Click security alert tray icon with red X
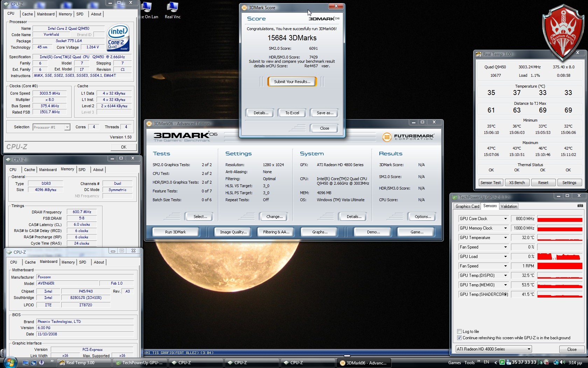588x368 pixels. (x=546, y=362)
